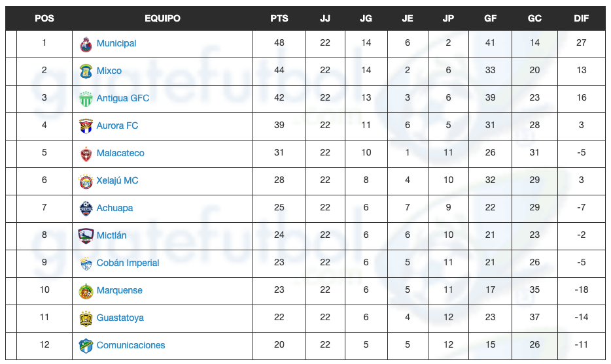Open the Cobán Imperial team link
Screen dimensions: 611x364
coord(128,263)
